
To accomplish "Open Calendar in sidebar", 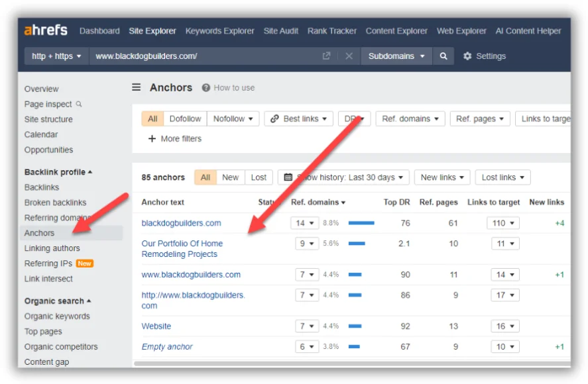I will tap(41, 134).
